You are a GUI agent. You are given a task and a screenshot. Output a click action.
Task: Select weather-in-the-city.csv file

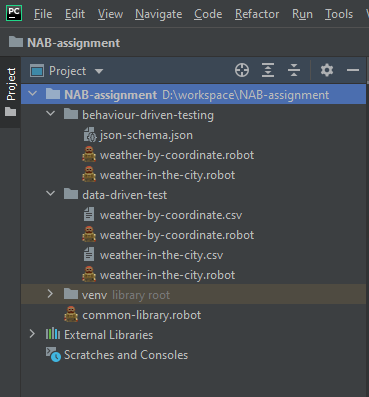click(161, 255)
